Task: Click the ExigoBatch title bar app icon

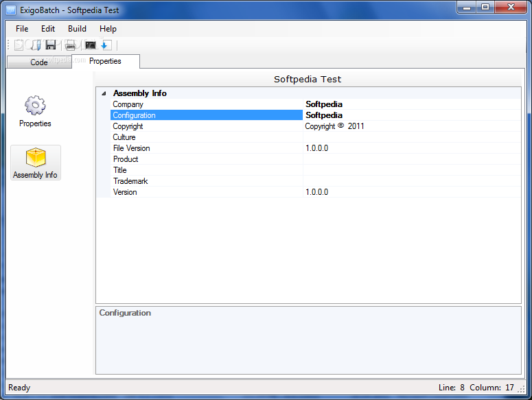Action: tap(11, 10)
